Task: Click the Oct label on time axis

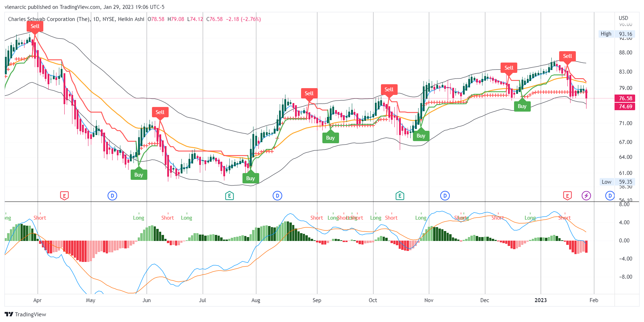Action: (373, 300)
